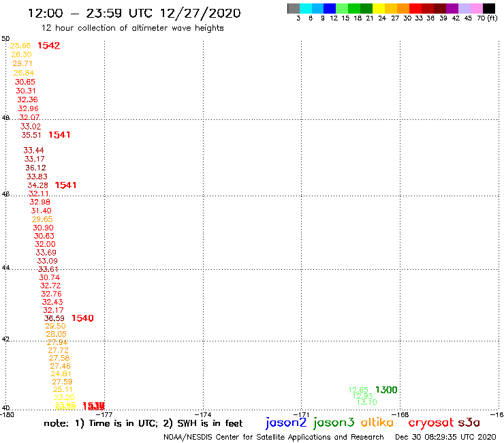Select wave height value 30.65
This screenshot has height=443, width=504.
25,82
